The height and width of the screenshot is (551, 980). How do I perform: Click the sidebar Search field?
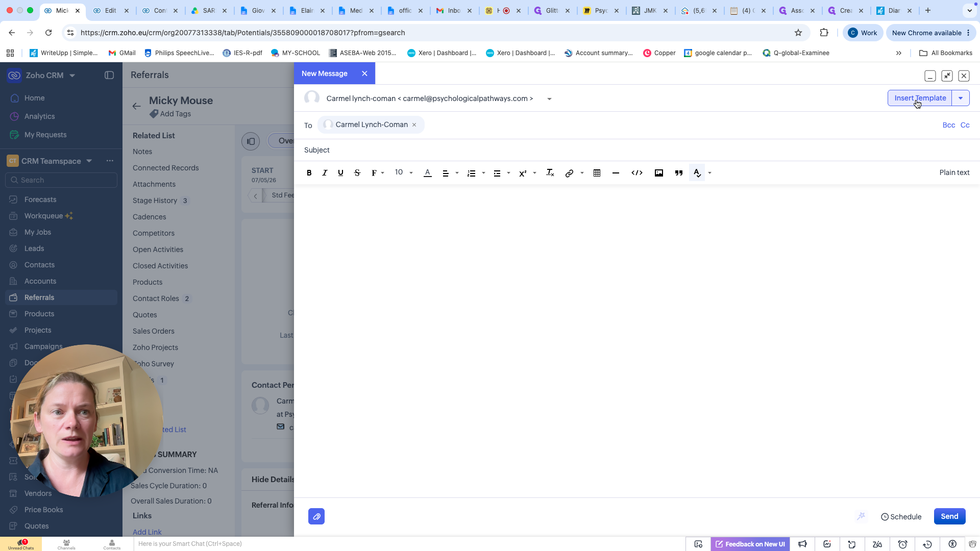(61, 180)
